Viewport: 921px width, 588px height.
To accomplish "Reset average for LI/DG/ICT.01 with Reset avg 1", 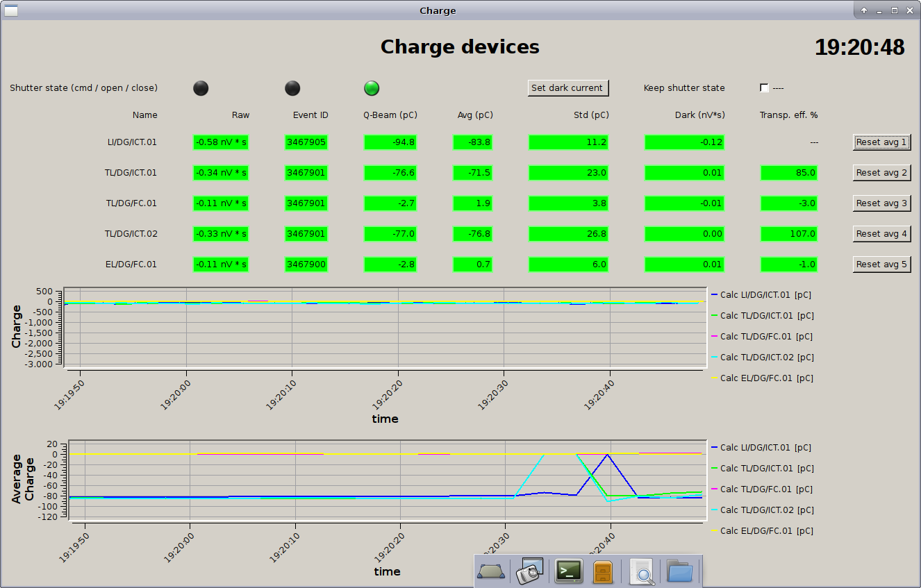I will click(x=881, y=142).
